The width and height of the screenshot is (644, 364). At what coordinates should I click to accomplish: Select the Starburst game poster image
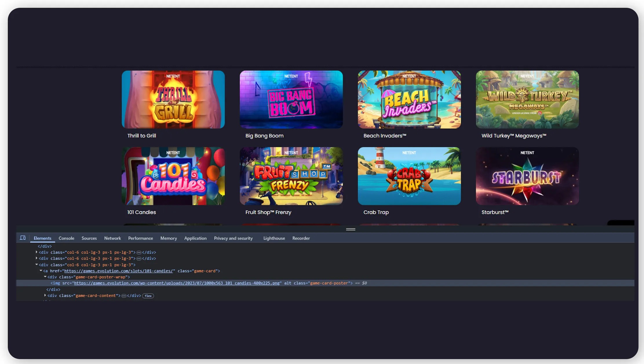[x=527, y=176]
